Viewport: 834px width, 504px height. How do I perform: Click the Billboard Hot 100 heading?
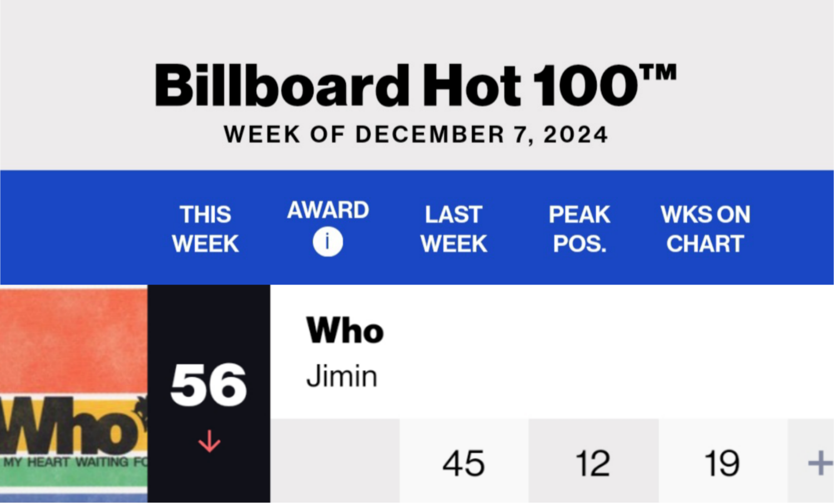coord(415,85)
